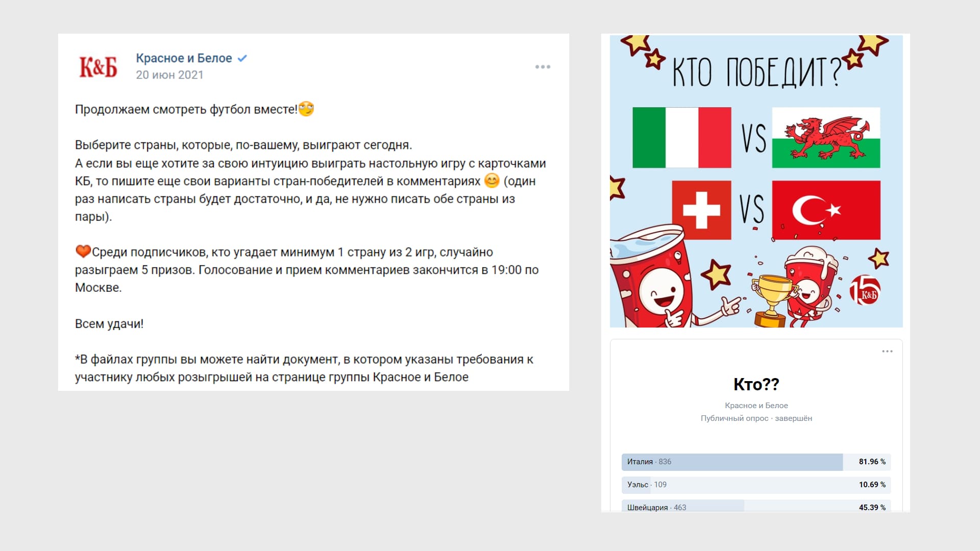Click the emoji after футбол вместе!
The image size is (980, 551).
tap(306, 109)
